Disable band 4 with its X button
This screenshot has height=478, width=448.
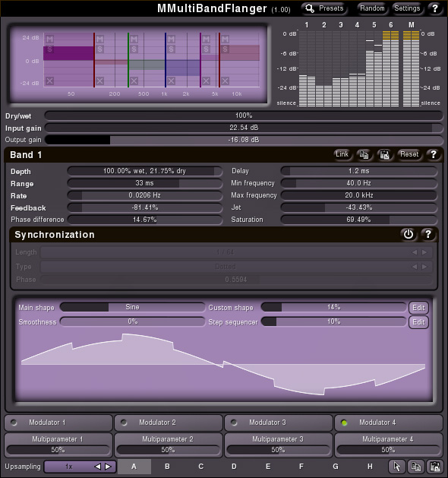[171, 81]
